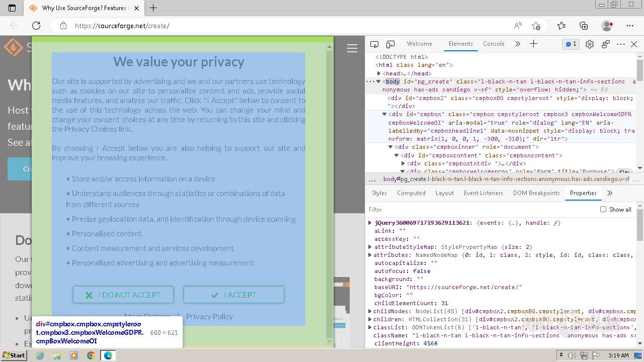Image resolution: width=644 pixels, height=362 pixels.
Task: Open Read aloud in address bar
Action: pos(518,26)
